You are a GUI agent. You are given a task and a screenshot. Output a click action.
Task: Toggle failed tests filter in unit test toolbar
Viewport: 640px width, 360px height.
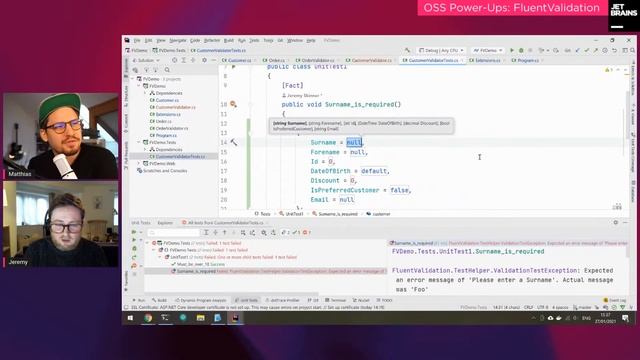point(306,232)
